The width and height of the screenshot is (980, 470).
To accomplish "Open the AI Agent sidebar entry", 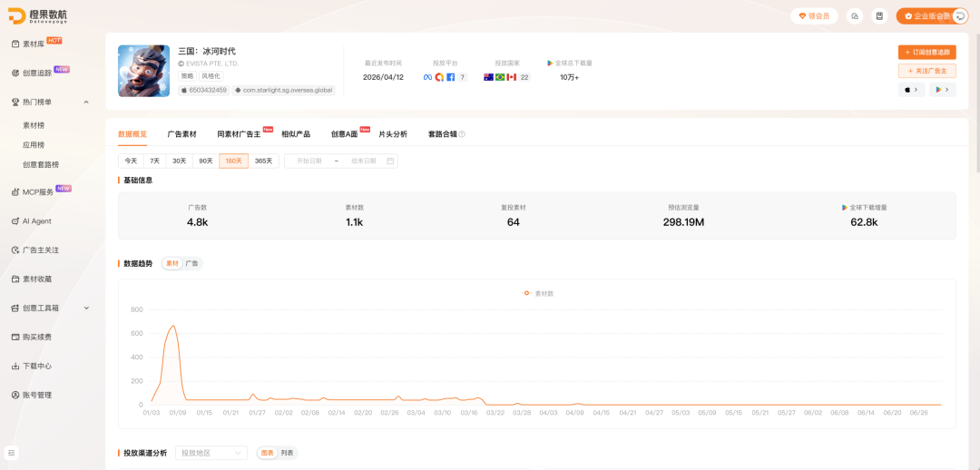I will click(37, 220).
